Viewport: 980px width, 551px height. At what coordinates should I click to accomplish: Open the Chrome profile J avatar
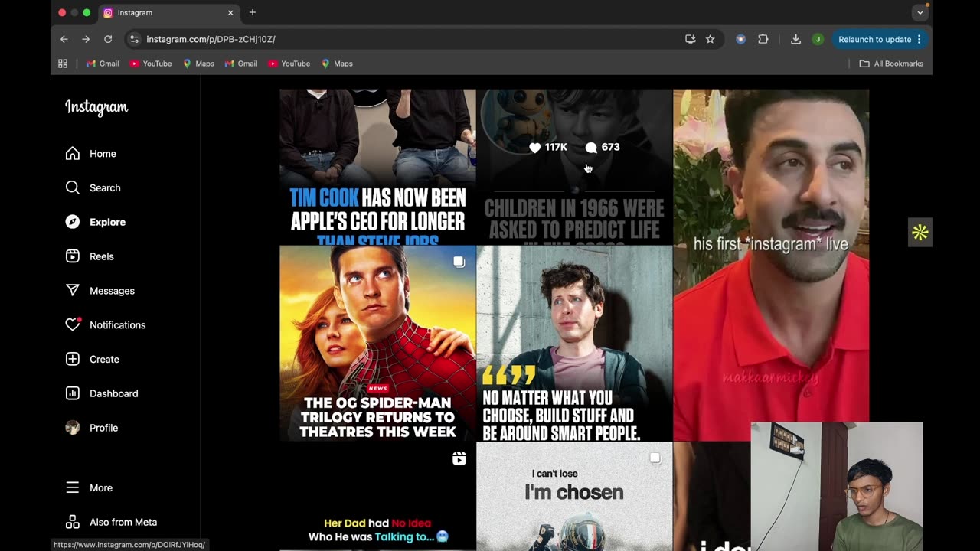point(818,39)
